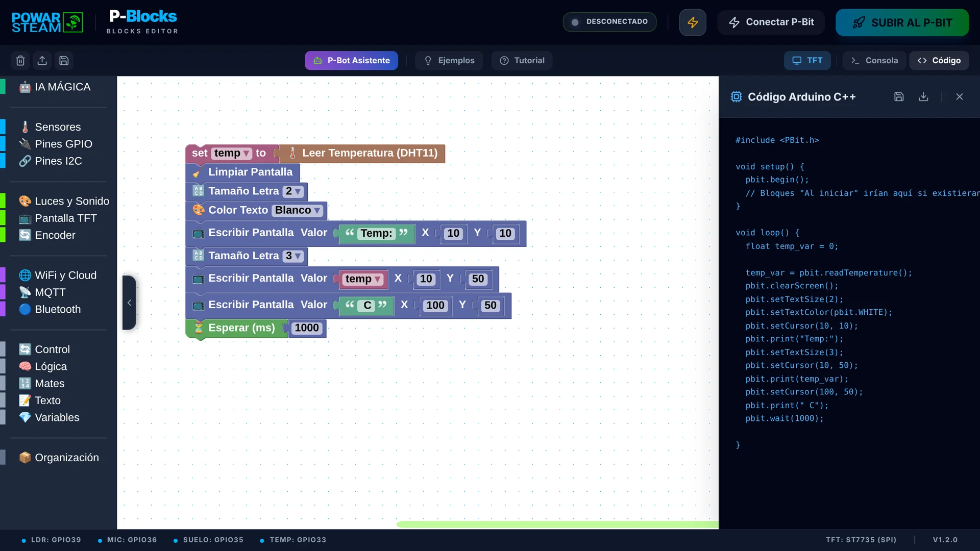Open the Organización block category
Viewport: 980px width, 551px height.
59,458
